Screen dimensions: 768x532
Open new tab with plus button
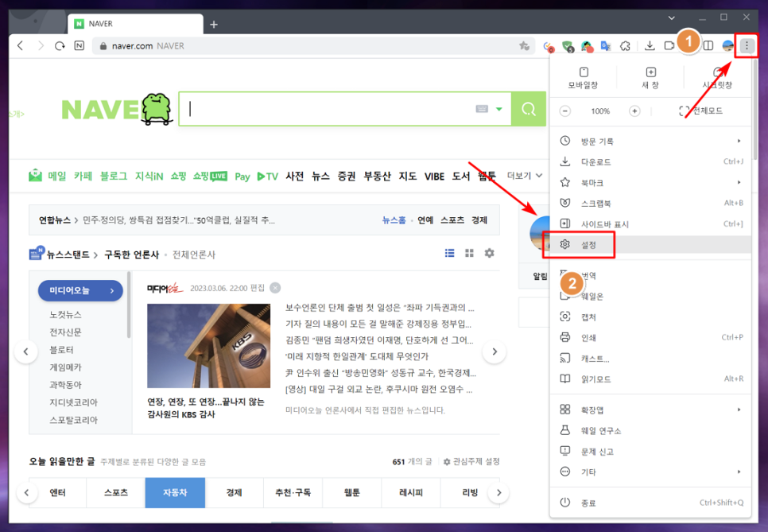click(x=214, y=24)
